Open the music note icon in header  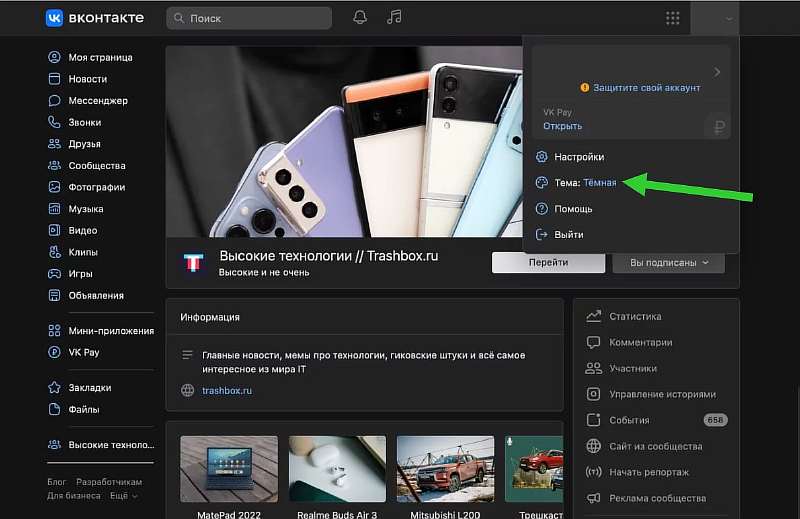394,18
